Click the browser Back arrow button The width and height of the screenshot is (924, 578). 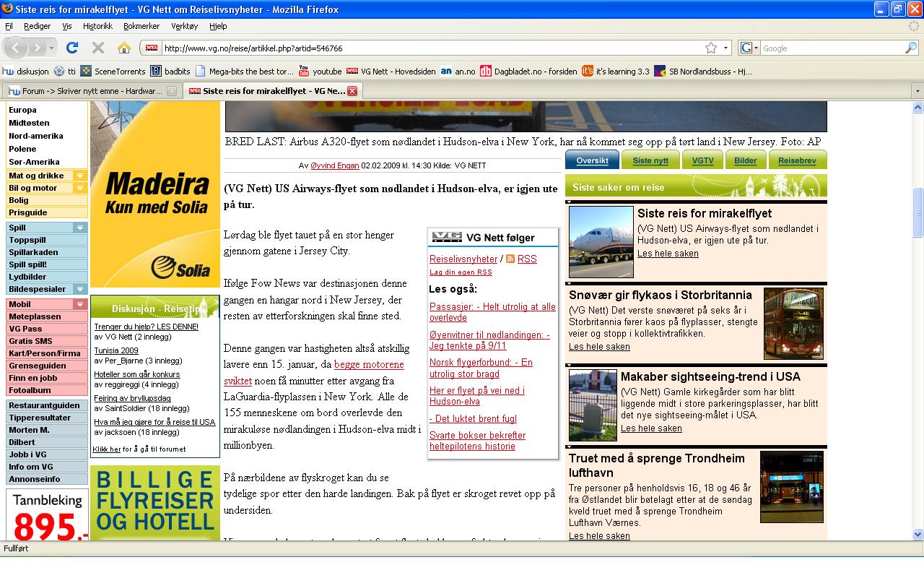coord(16,48)
